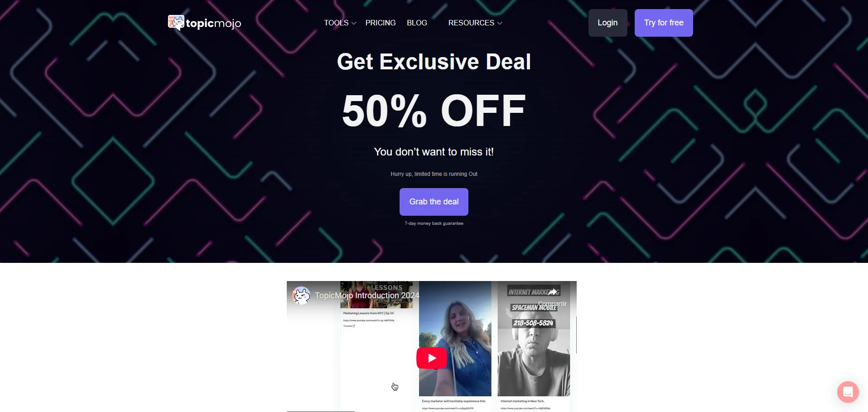The height and width of the screenshot is (412, 868).
Task: Click the video share arrow icon
Action: (x=552, y=292)
